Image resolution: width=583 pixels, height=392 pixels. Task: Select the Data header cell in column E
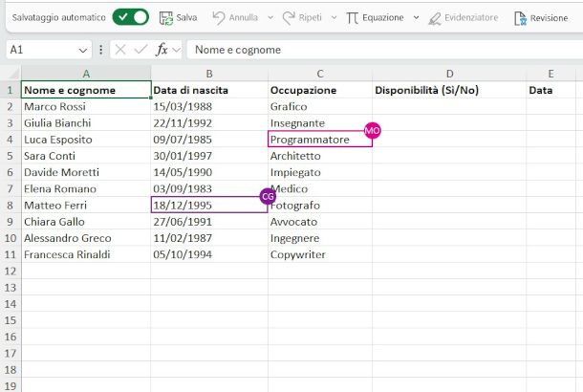551,90
